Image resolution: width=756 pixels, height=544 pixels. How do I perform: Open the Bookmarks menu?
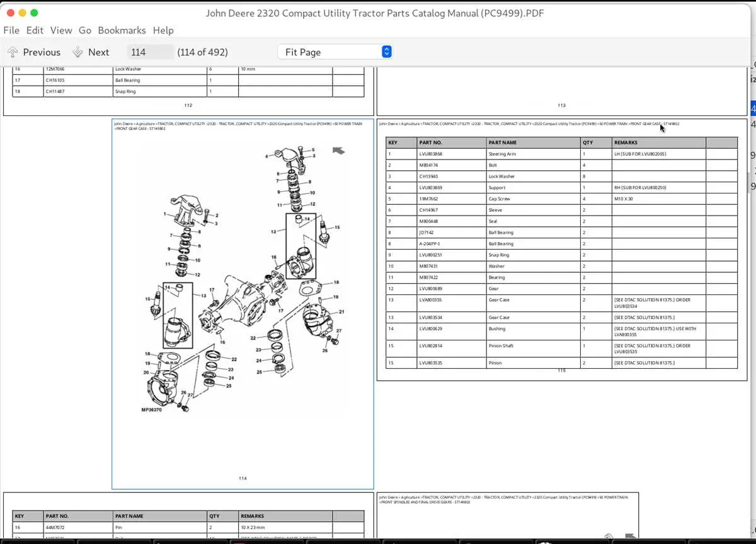(x=122, y=30)
